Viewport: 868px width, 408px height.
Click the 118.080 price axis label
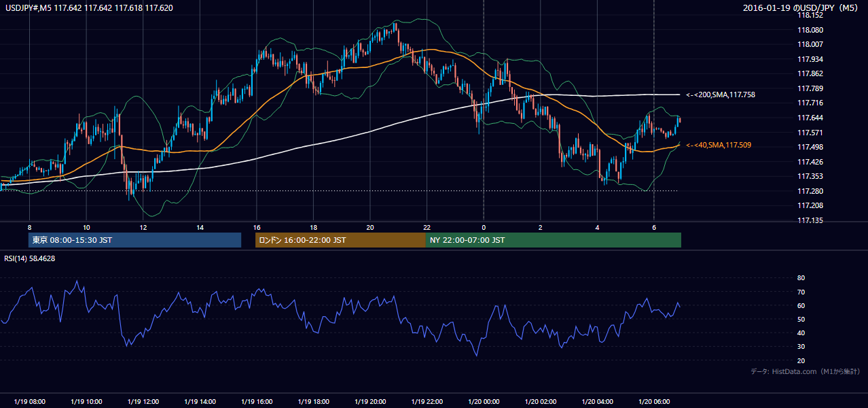pos(810,31)
